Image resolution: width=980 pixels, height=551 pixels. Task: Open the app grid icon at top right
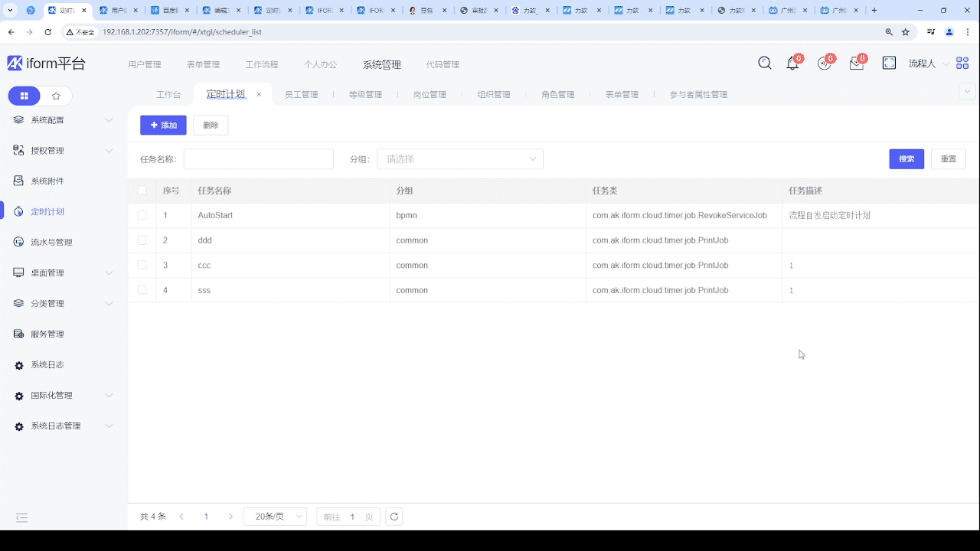tap(962, 64)
